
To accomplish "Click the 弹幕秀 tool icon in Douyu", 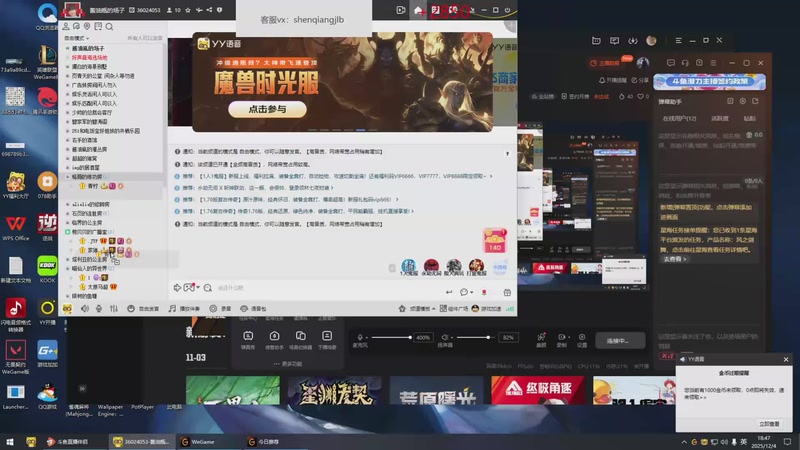I will 248,340.
